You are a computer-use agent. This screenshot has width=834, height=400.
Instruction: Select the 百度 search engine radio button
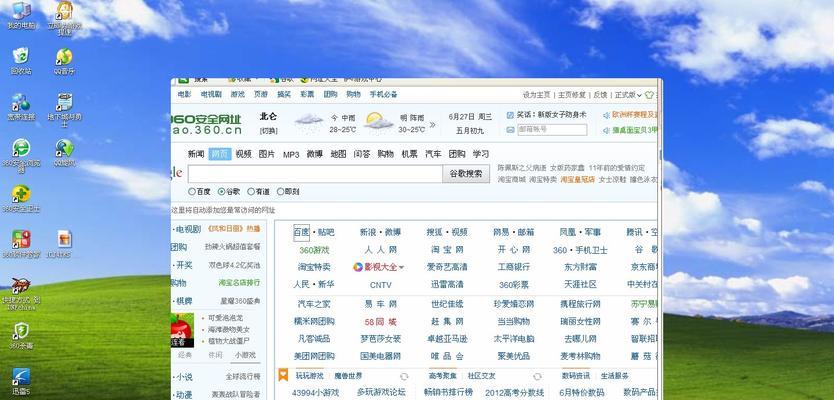click(192, 191)
